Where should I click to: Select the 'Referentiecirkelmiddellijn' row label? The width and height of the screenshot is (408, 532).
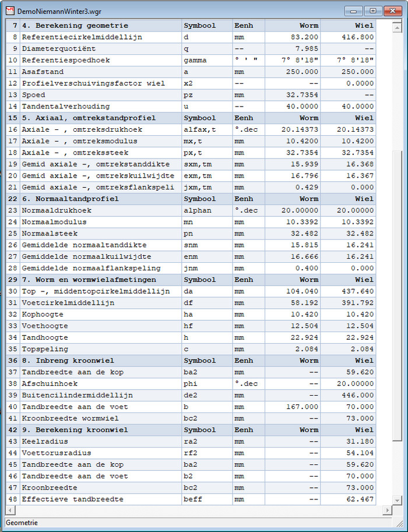tap(82, 37)
